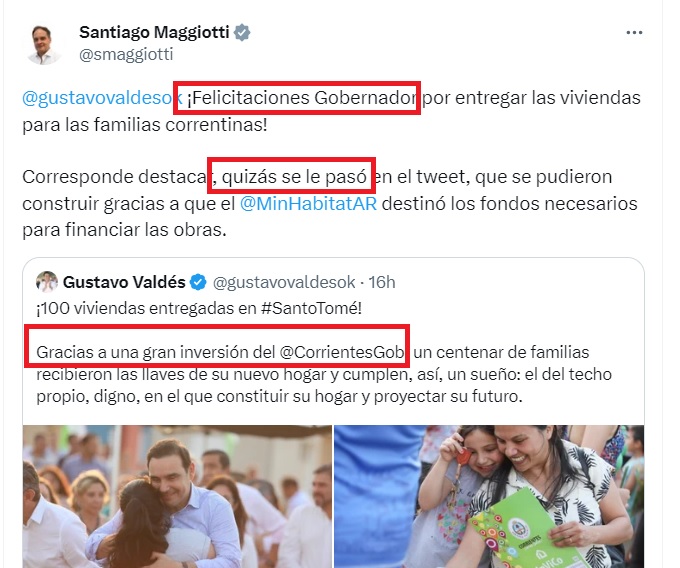Click the blue verified badge beside Gustavo Valdés
The image size is (680, 568).
pyautogui.click(x=199, y=282)
